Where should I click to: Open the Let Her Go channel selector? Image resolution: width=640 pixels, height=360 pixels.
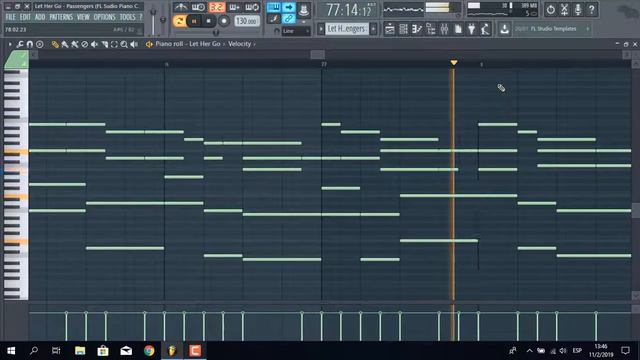204,44
